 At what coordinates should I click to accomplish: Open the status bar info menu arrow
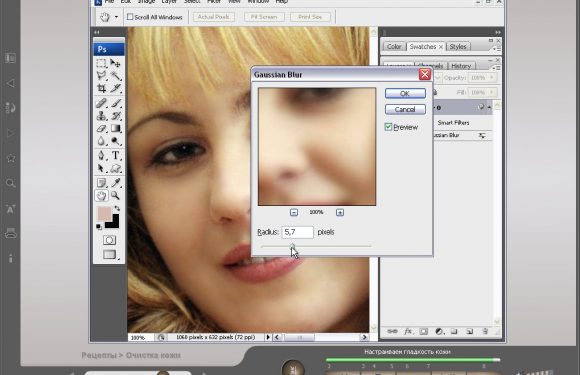(x=268, y=337)
